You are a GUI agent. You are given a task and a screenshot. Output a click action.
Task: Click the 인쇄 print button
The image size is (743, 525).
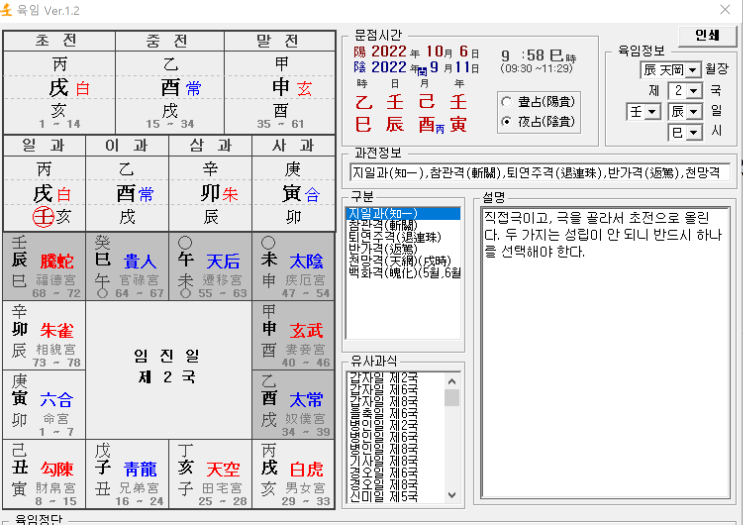coord(707,35)
